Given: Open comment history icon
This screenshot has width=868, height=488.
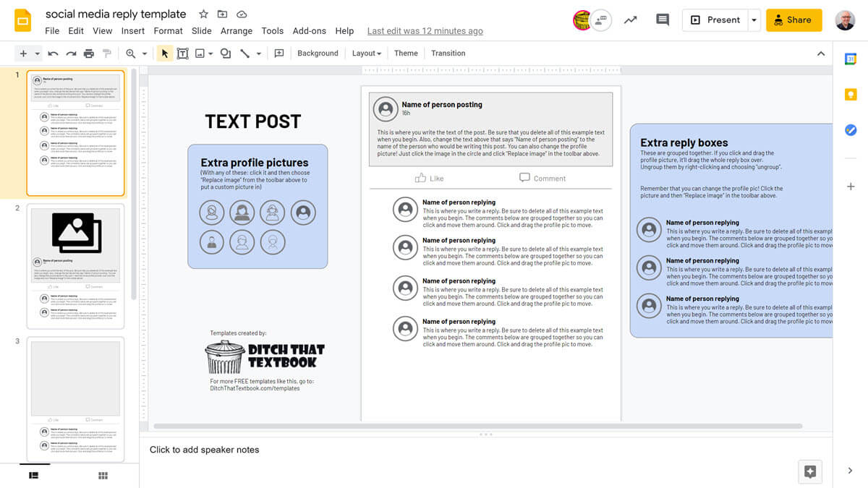Looking at the screenshot, I should (x=662, y=20).
